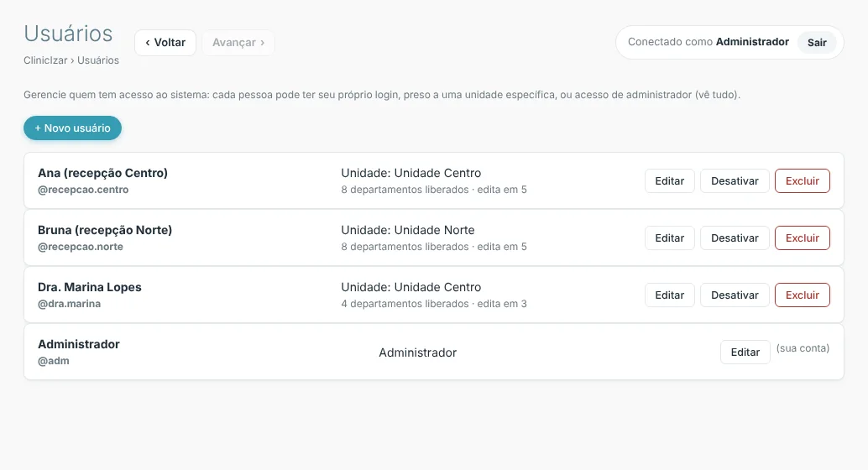Click Unidade: Unidade Norte text
868x470 pixels.
[x=407, y=230]
